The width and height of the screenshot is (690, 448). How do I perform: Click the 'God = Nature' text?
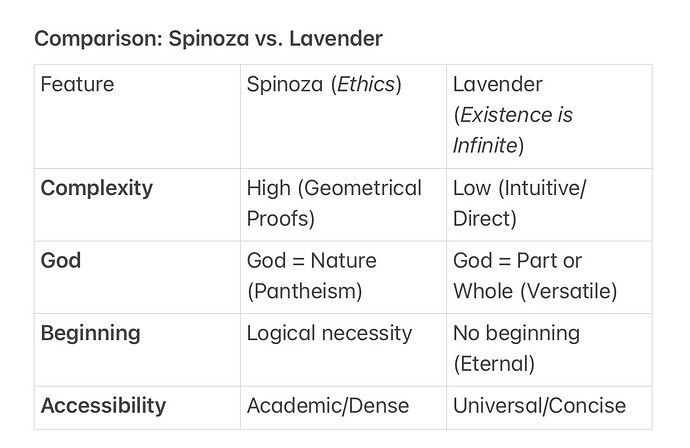click(x=311, y=261)
